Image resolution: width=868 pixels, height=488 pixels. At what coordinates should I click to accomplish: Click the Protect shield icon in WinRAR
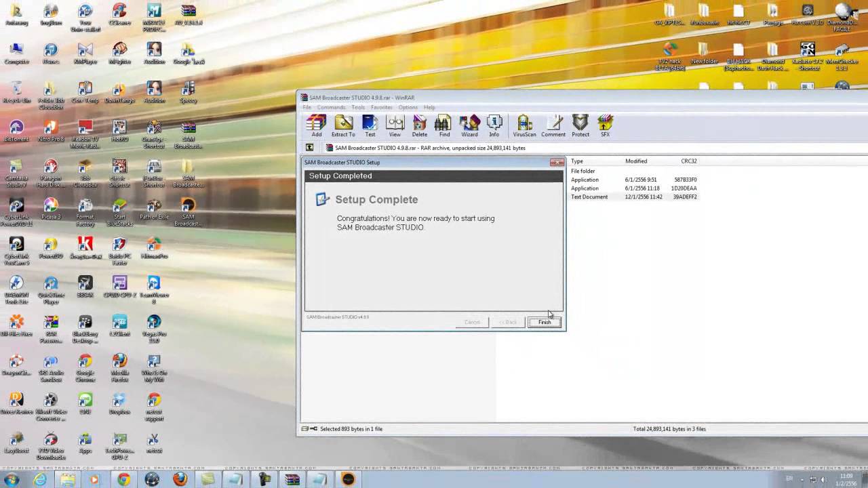pyautogui.click(x=580, y=126)
